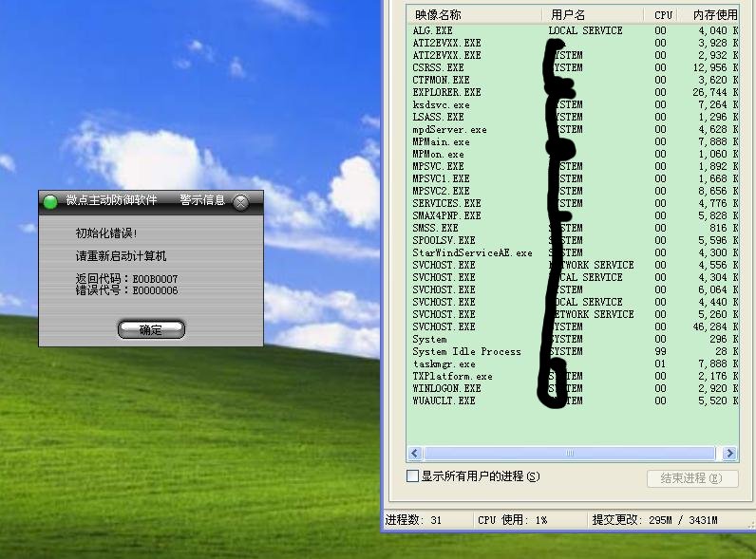This screenshot has width=756, height=559.
Task: Select the ksdsvc.exe process row
Action: pyautogui.click(x=441, y=105)
